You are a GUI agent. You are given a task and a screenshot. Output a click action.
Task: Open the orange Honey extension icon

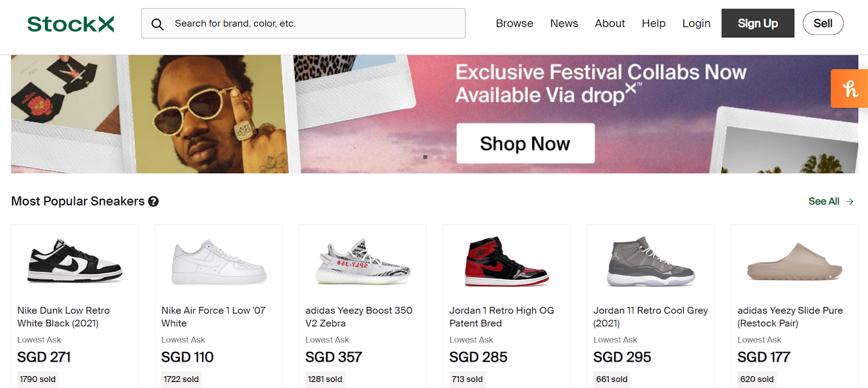tap(850, 88)
